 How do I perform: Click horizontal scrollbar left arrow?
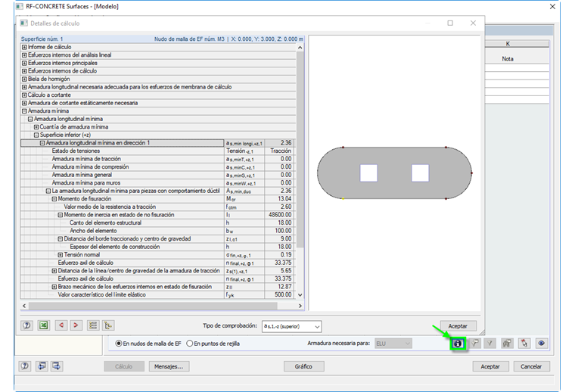click(24, 306)
